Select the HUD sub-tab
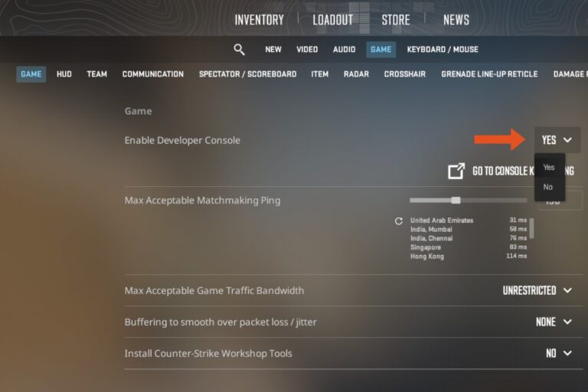This screenshot has width=588, height=392. click(x=64, y=74)
